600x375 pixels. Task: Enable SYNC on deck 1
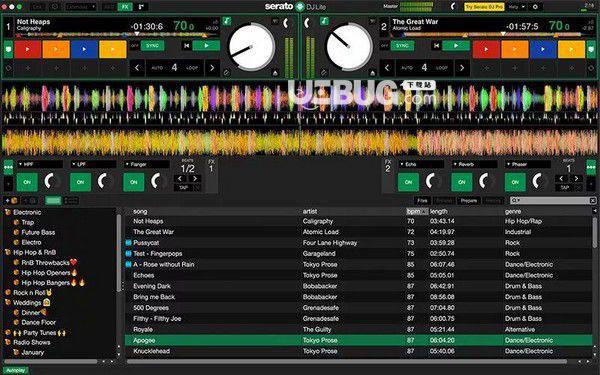(152, 46)
